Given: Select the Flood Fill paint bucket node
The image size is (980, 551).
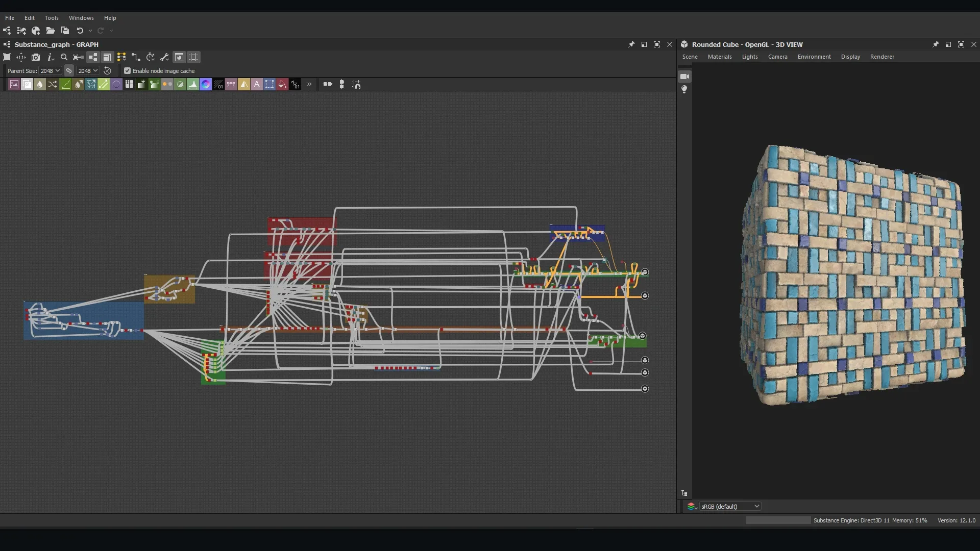Looking at the screenshot, I should [282, 84].
